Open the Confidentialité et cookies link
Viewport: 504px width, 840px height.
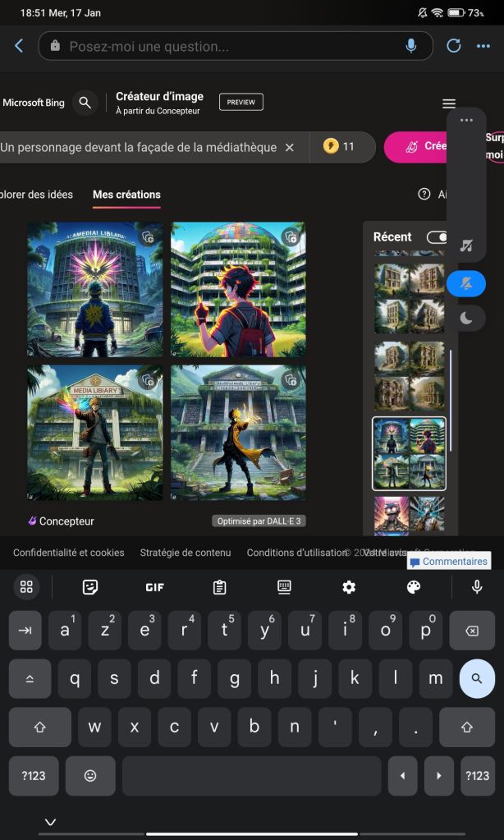[x=69, y=553]
